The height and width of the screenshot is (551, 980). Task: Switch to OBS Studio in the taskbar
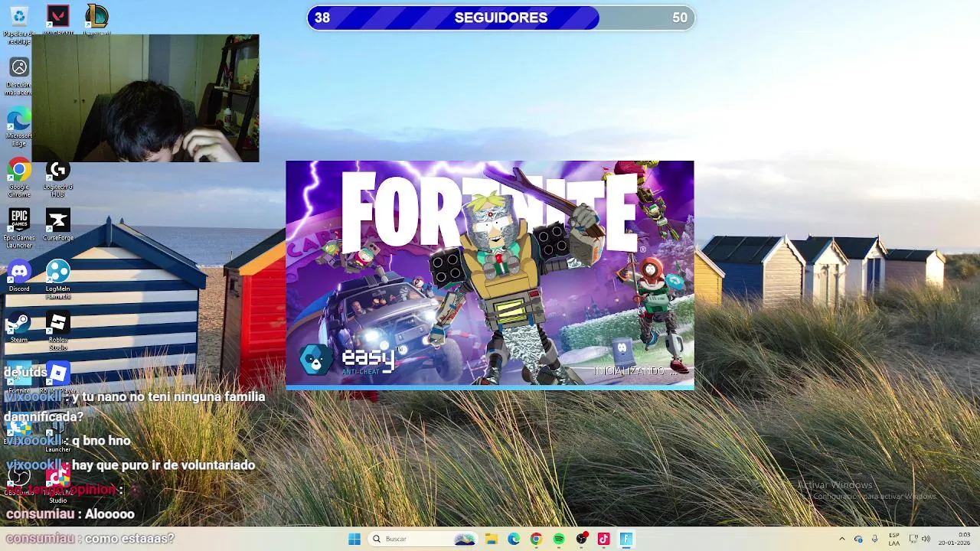[581, 539]
